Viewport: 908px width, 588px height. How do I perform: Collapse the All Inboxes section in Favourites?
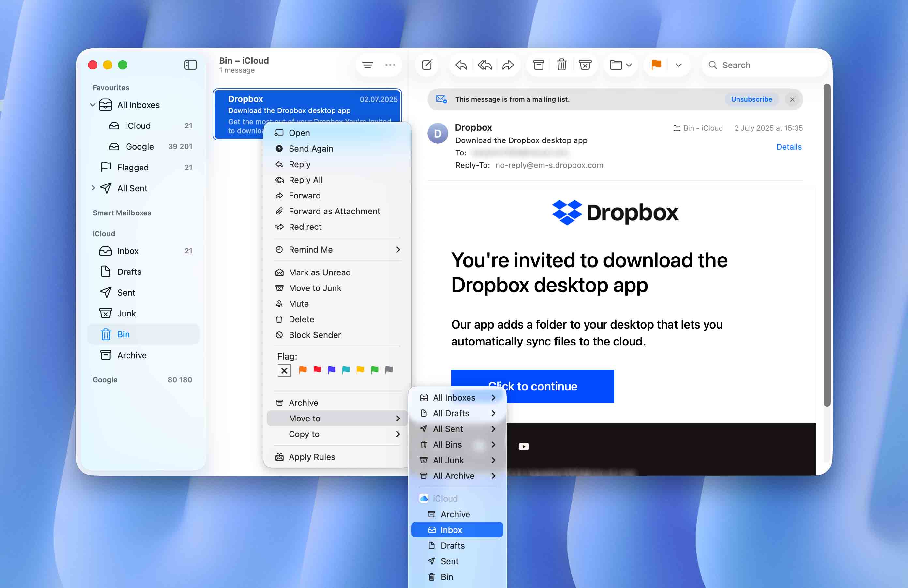click(x=93, y=105)
